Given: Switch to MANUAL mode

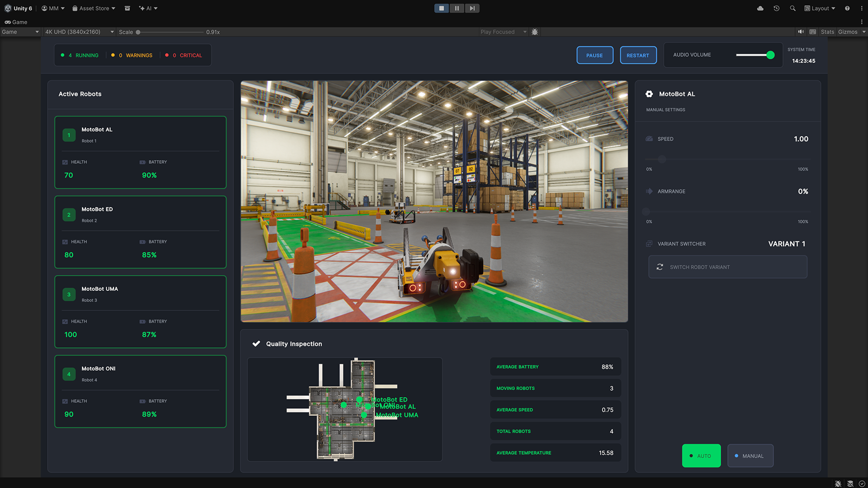Looking at the screenshot, I should click(750, 456).
